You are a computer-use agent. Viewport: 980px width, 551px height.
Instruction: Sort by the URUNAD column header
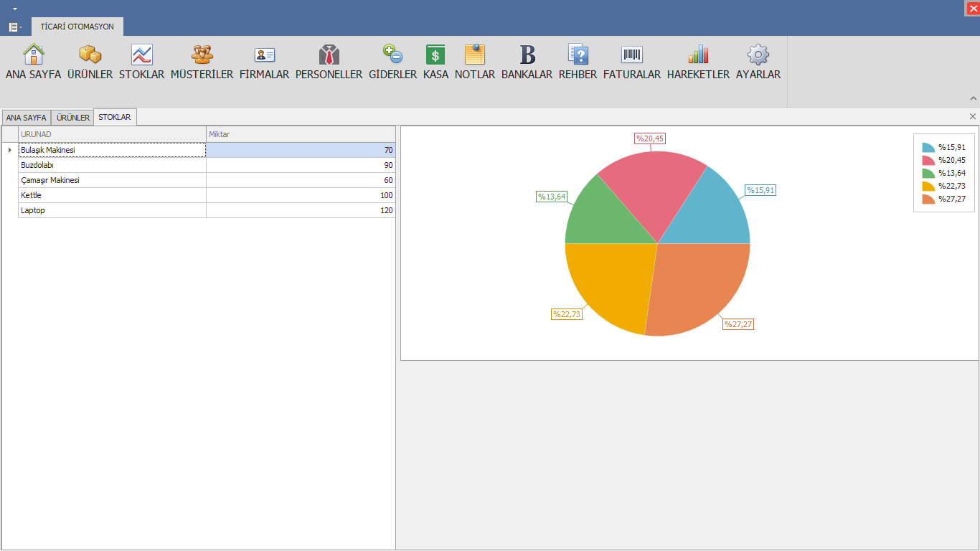(x=112, y=134)
